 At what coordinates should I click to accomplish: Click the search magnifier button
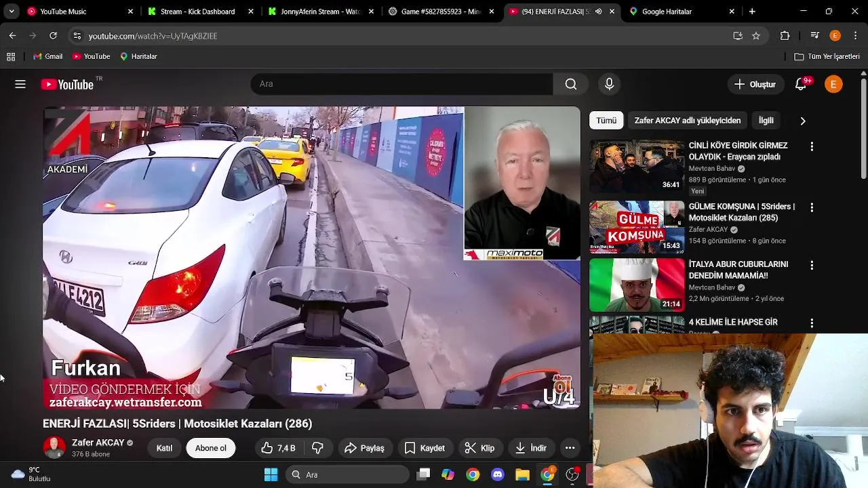click(x=571, y=84)
